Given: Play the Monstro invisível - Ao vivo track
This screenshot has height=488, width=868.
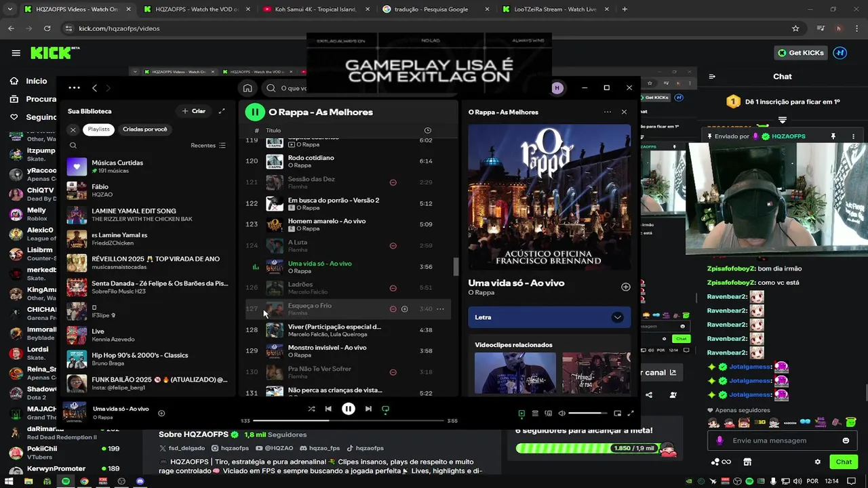Looking at the screenshot, I should point(349,351).
